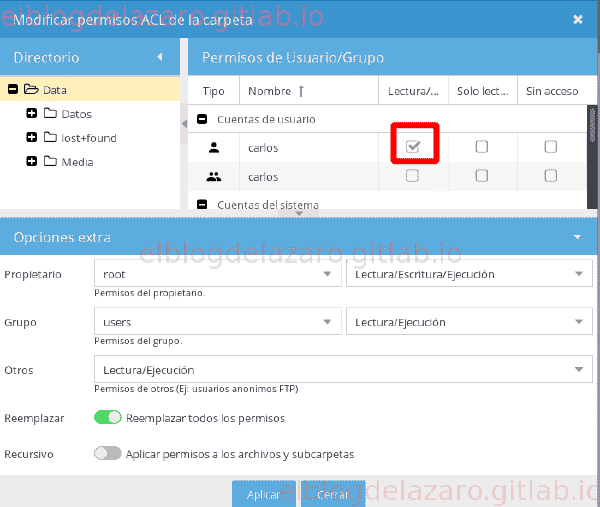Sort by the Tipo column header
The height and width of the screenshot is (507, 600).
point(214,91)
